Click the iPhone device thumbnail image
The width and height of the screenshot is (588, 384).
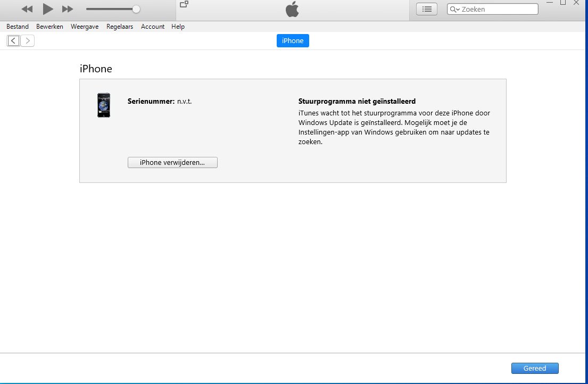104,105
